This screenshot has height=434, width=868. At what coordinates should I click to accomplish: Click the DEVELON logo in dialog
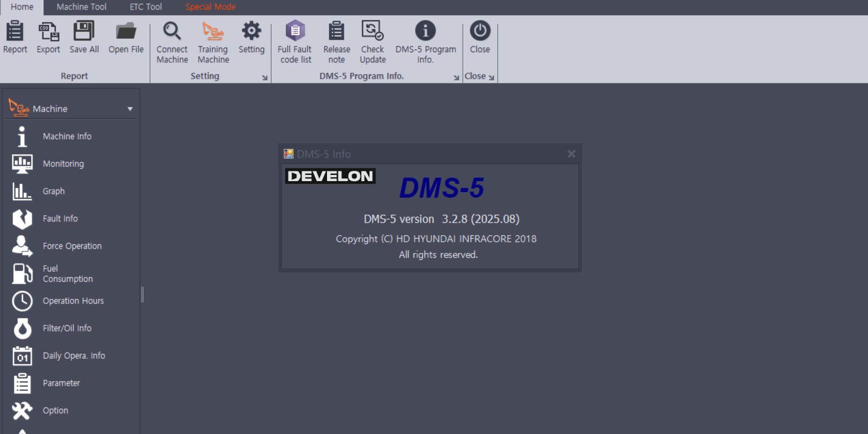point(330,176)
